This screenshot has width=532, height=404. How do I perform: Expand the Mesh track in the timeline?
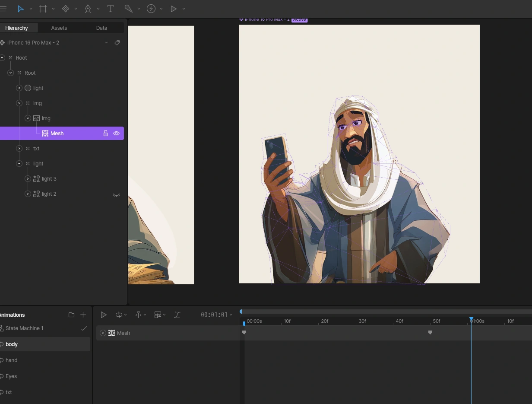(103, 333)
